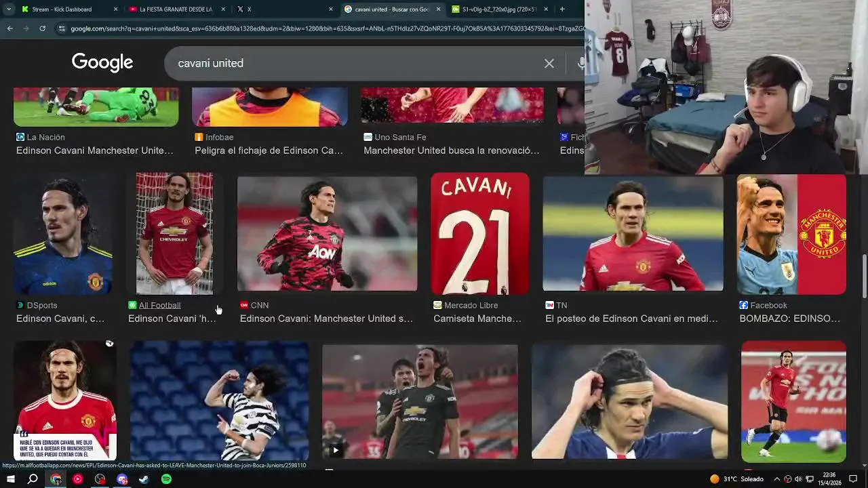Open the Uno Santa Fe source link
Viewport: 868px width, 488px height.
400,137
